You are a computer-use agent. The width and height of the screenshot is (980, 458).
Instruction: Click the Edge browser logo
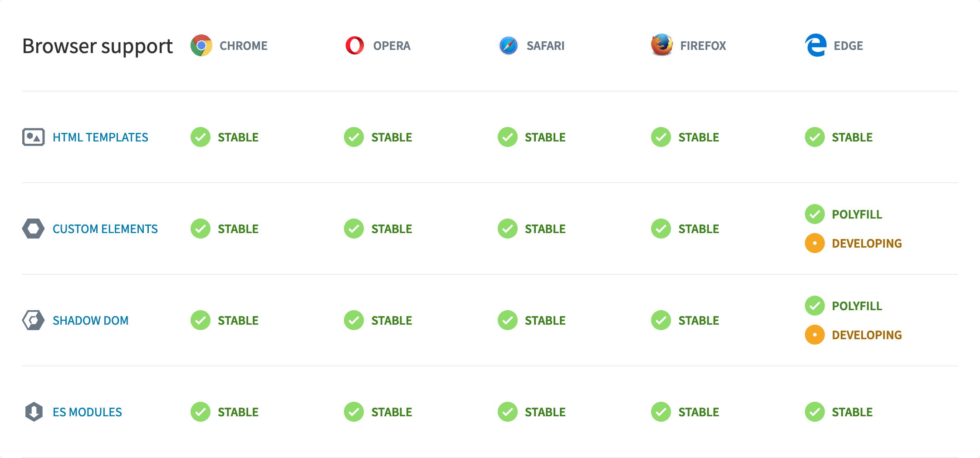tap(815, 45)
